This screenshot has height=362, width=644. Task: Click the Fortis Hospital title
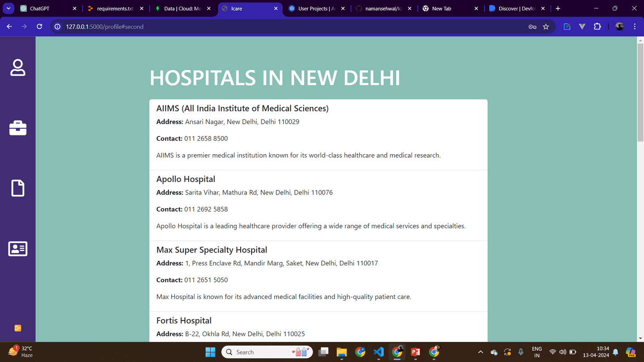click(x=184, y=320)
